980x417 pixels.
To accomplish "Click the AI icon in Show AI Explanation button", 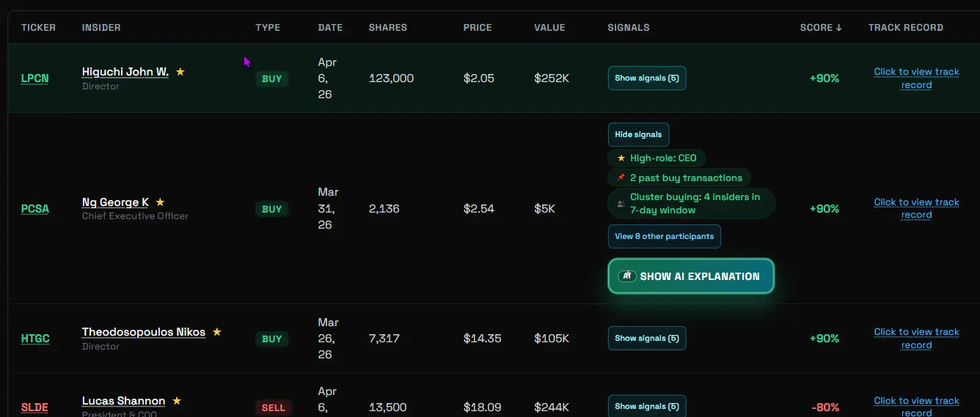I will pyautogui.click(x=626, y=276).
